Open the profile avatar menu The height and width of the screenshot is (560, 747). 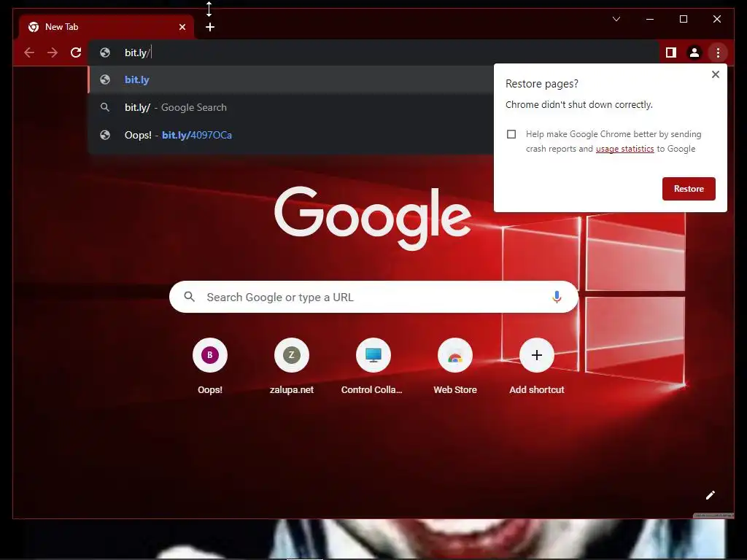pyautogui.click(x=694, y=52)
